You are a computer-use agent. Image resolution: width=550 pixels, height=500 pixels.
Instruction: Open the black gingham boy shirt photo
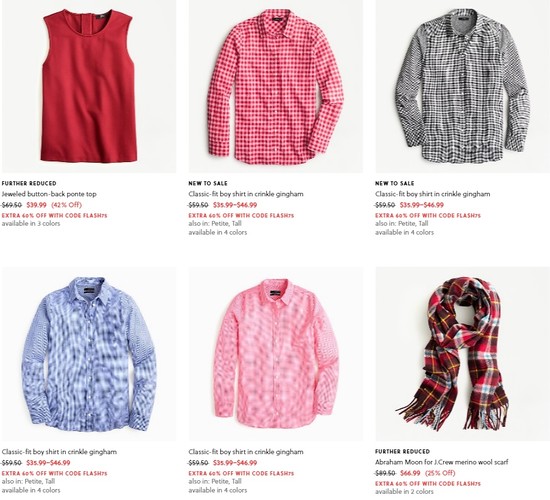(x=463, y=86)
